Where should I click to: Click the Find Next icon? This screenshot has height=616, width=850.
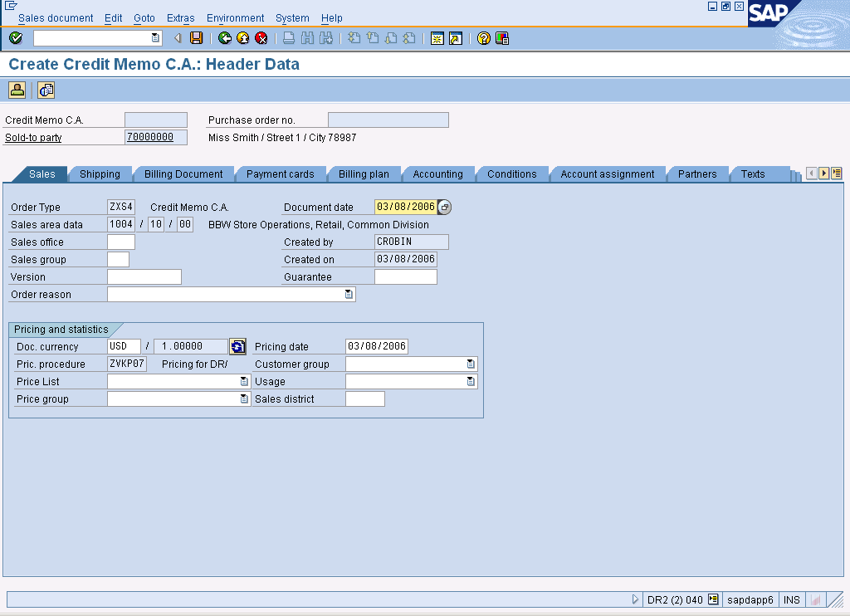[x=325, y=38]
